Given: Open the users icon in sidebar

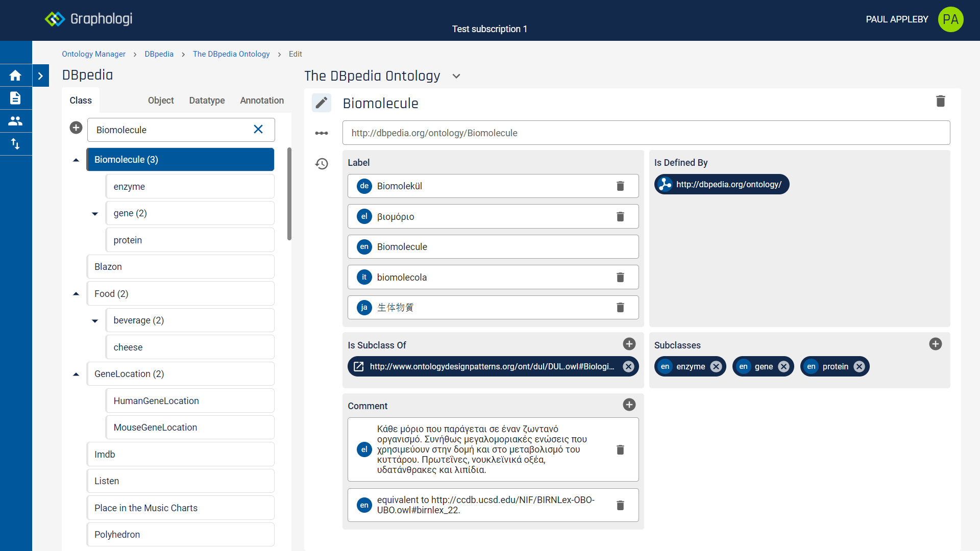Looking at the screenshot, I should tap(15, 121).
